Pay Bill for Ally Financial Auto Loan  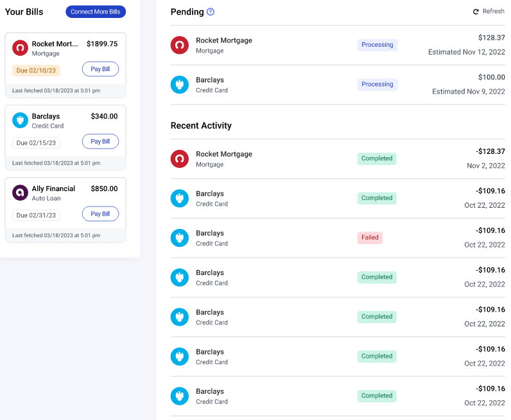100,214
